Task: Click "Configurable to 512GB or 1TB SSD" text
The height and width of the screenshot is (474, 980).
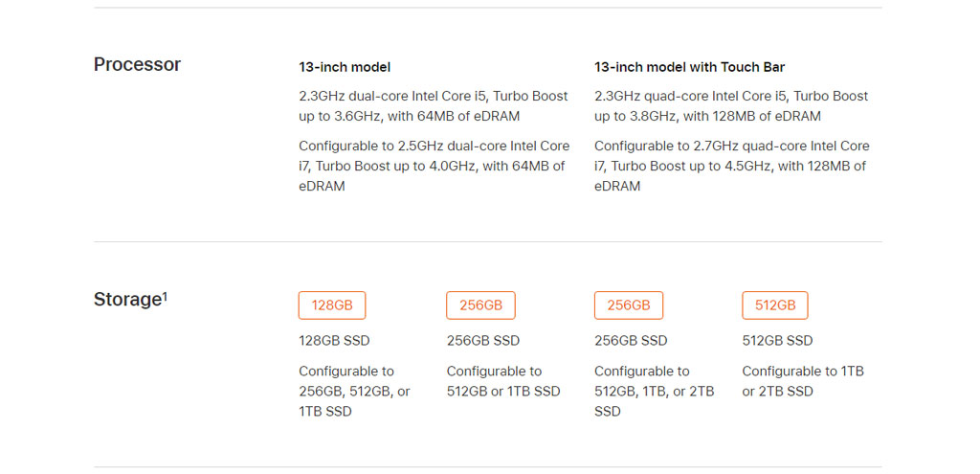Action: coord(503,381)
